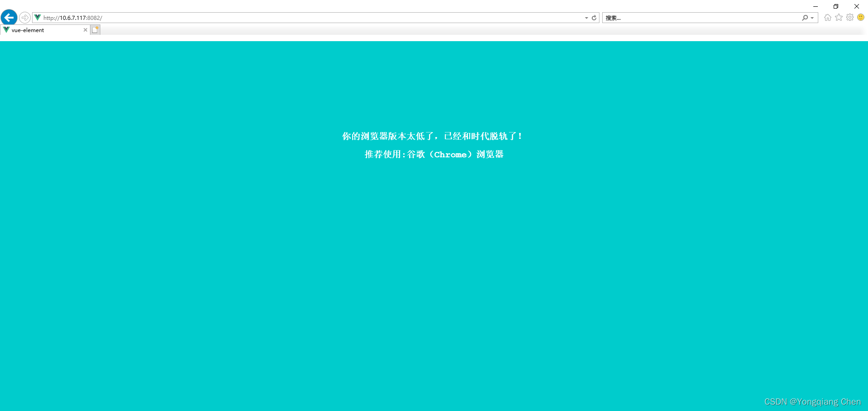Image resolution: width=868 pixels, height=411 pixels.
Task: Close the browser window
Action: click(857, 6)
